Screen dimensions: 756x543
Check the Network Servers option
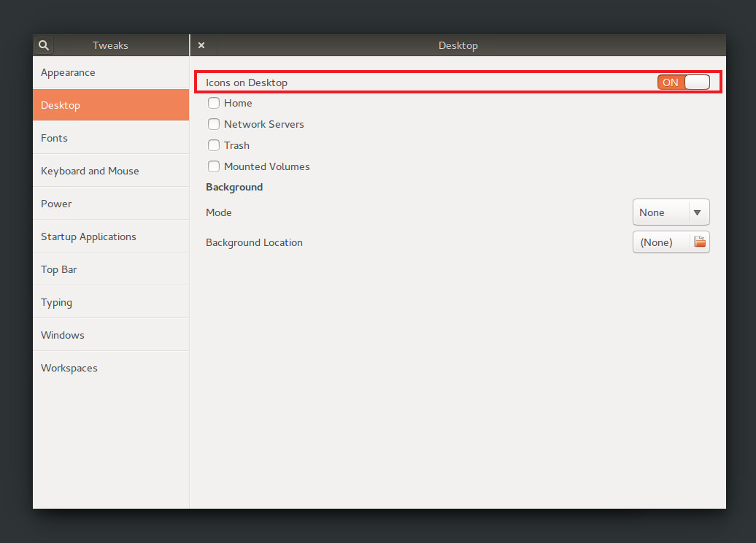(214, 124)
